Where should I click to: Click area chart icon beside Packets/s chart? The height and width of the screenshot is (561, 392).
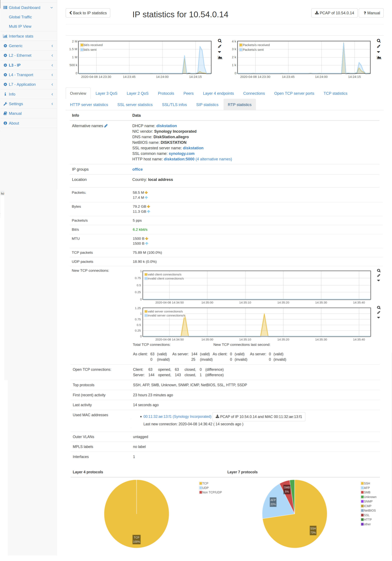pyautogui.click(x=379, y=58)
